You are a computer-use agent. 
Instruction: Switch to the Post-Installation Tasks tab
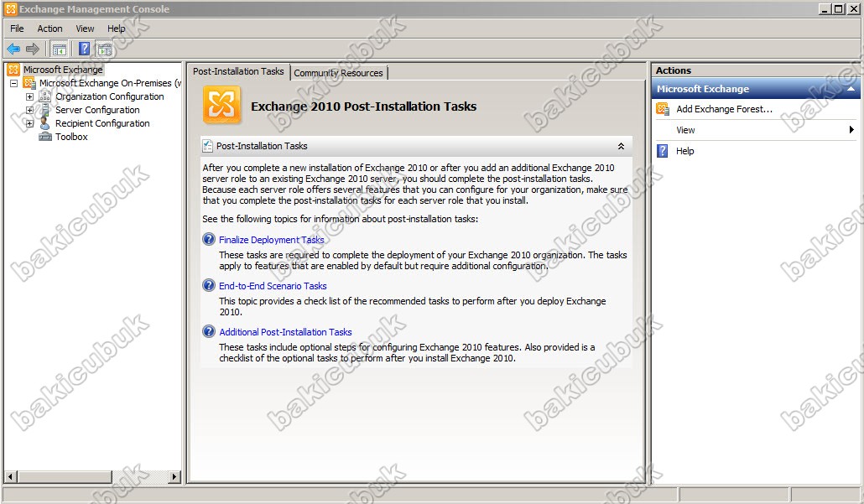[238, 71]
